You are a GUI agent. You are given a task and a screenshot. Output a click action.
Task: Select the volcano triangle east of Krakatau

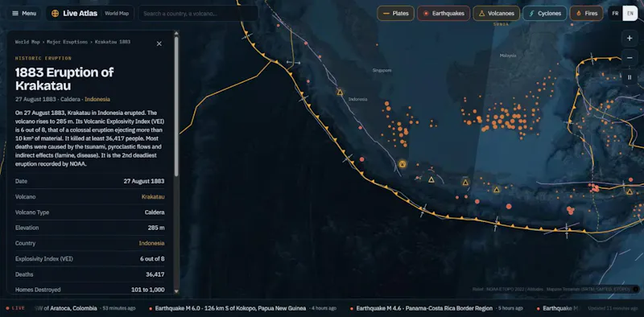[x=431, y=179]
